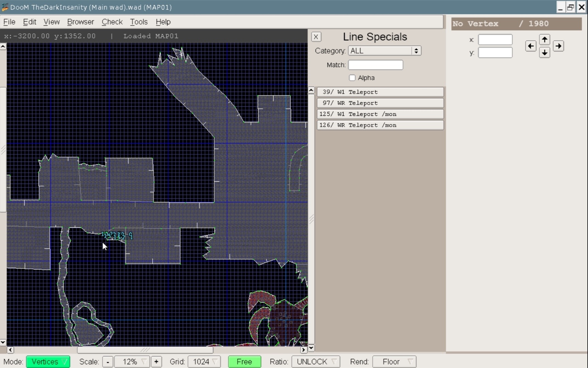Click the Loaded MAP01 status text
The height and width of the screenshot is (368, 588).
[x=151, y=36]
